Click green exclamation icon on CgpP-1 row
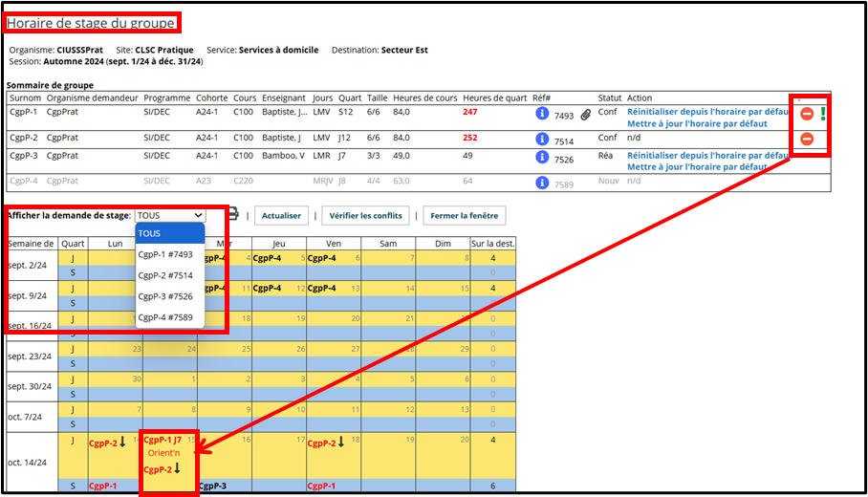The image size is (868, 497). [x=823, y=114]
